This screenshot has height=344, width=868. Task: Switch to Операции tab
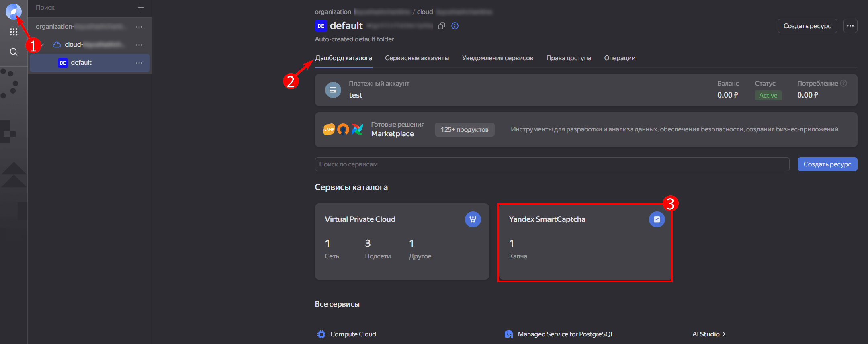click(620, 58)
